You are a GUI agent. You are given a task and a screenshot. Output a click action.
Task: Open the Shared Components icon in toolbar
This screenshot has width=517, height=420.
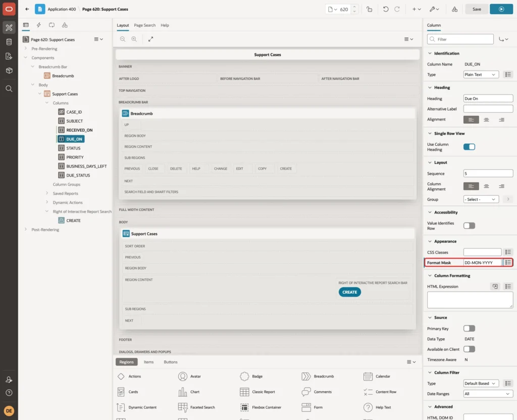455,9
